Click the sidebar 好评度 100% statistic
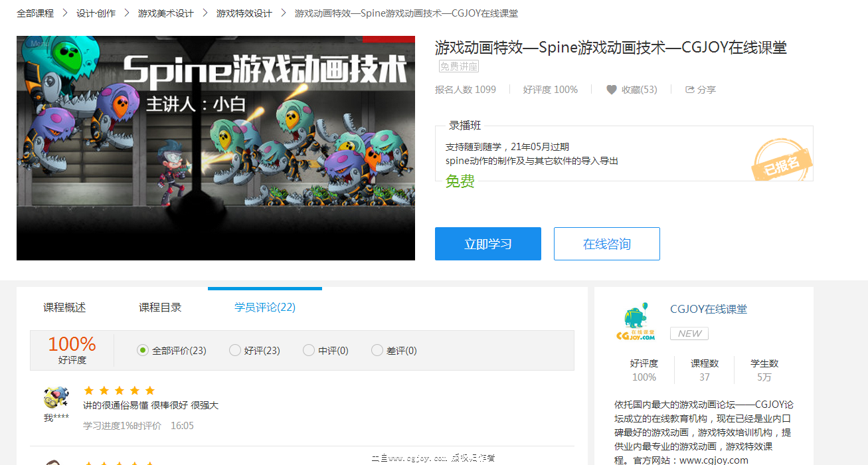Image resolution: width=868 pixels, height=465 pixels. (644, 370)
